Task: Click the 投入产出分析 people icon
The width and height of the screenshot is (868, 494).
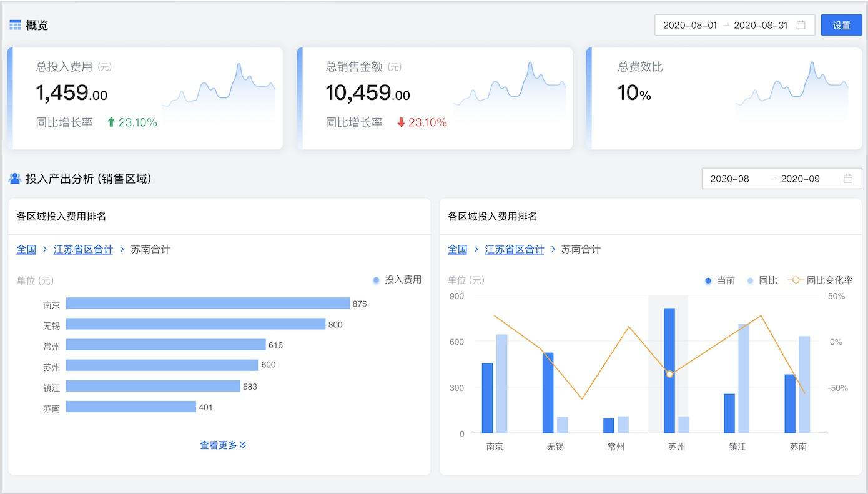Action: (x=15, y=179)
